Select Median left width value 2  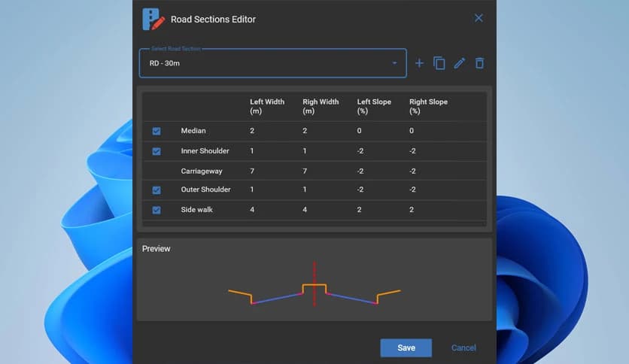tap(252, 131)
